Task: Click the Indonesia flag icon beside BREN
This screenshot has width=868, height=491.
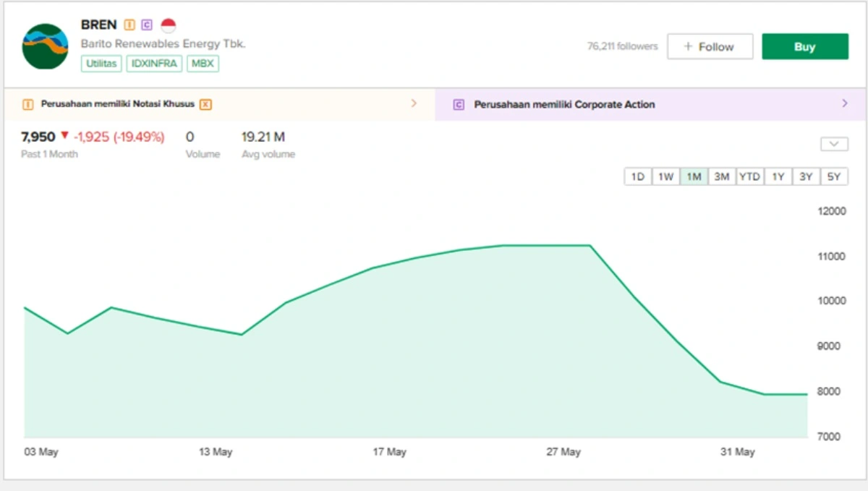Action: coord(169,25)
